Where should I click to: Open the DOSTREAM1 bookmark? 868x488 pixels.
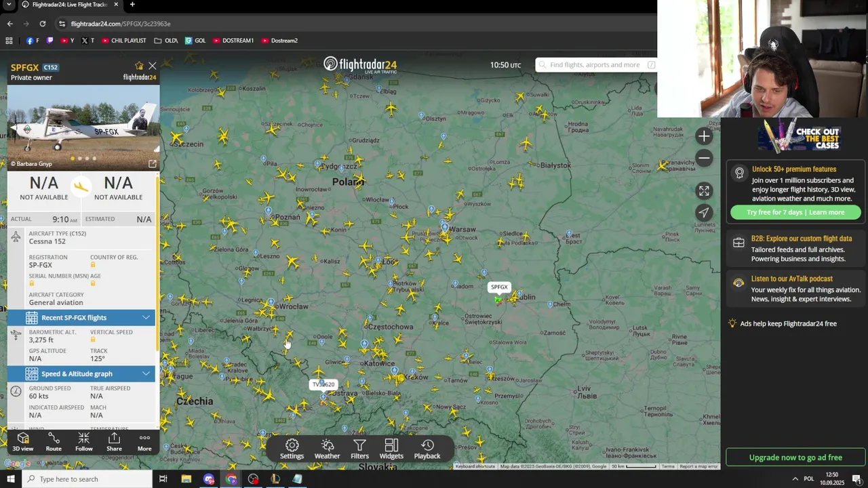pyautogui.click(x=233, y=41)
